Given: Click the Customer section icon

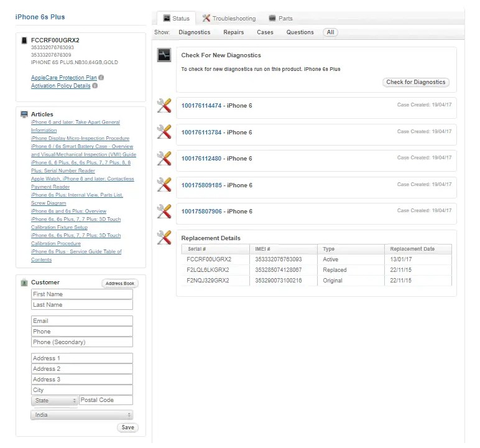Looking at the screenshot, I should [24, 282].
